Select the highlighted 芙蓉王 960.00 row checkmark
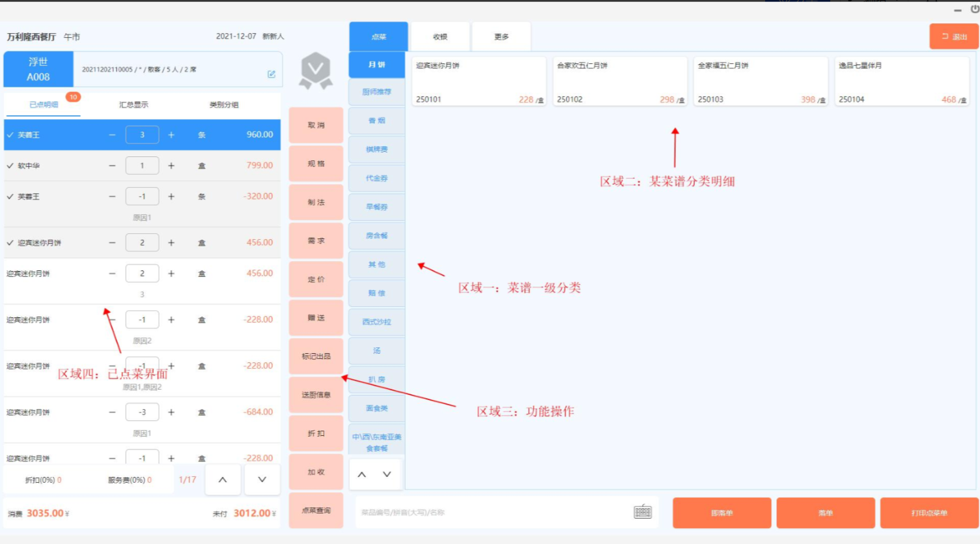Viewport: 980px width, 544px height. pos(10,135)
